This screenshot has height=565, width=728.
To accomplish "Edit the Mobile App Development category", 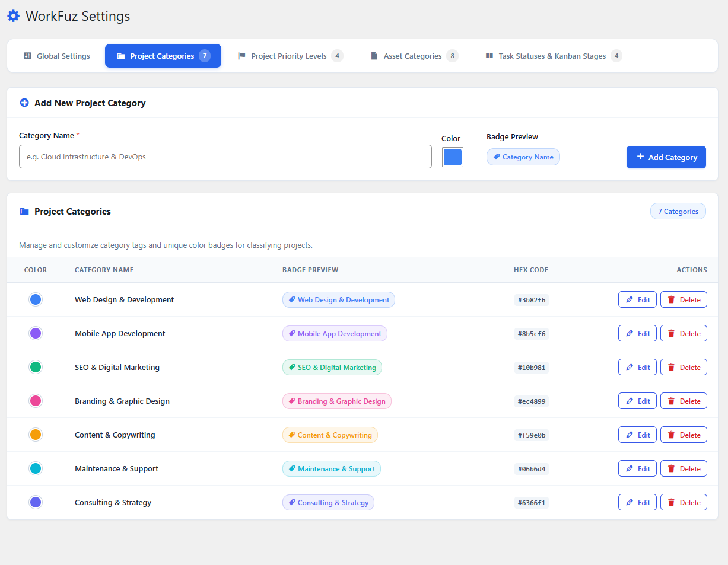I will [637, 333].
